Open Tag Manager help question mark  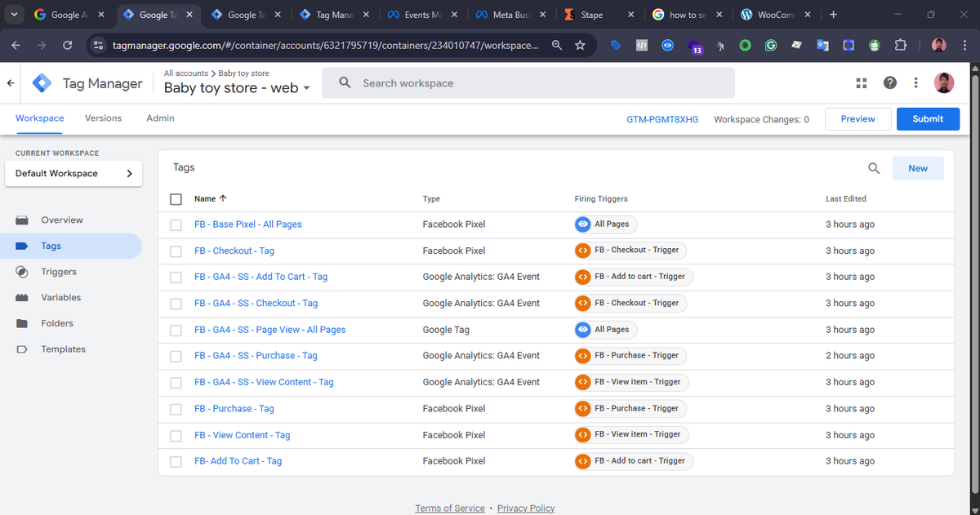[889, 82]
